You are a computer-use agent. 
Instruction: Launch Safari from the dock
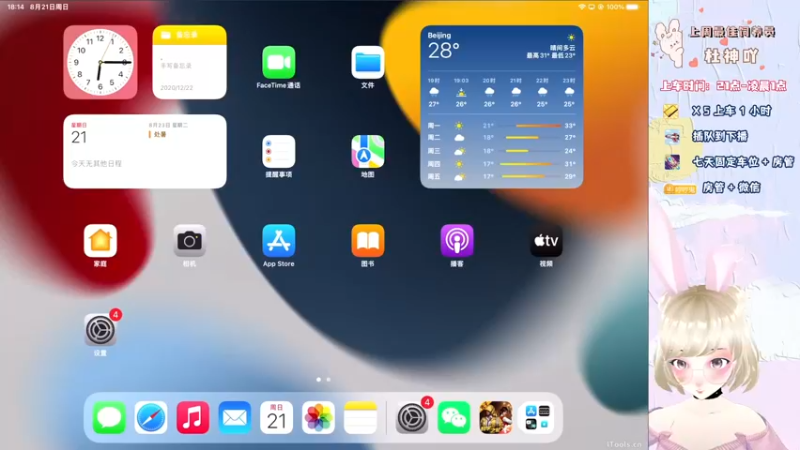coord(151,418)
